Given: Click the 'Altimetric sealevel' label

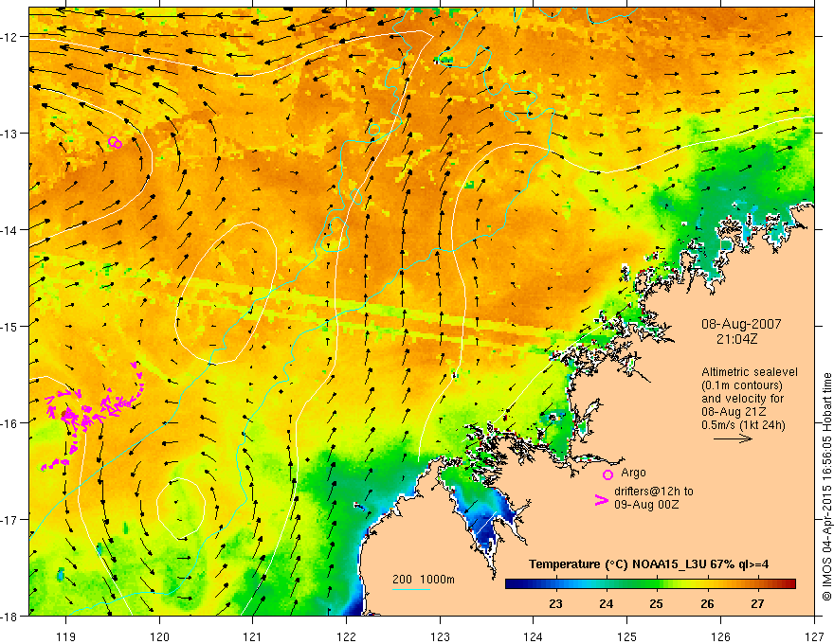Looking at the screenshot, I should (750, 372).
